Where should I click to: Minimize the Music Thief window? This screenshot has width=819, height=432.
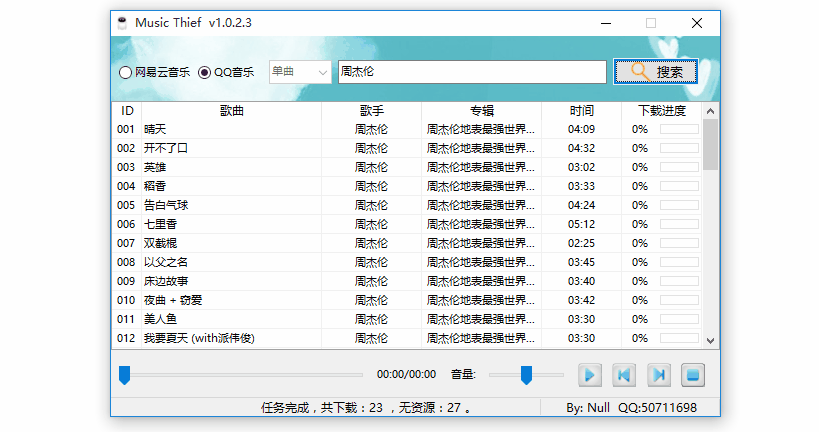pos(606,23)
